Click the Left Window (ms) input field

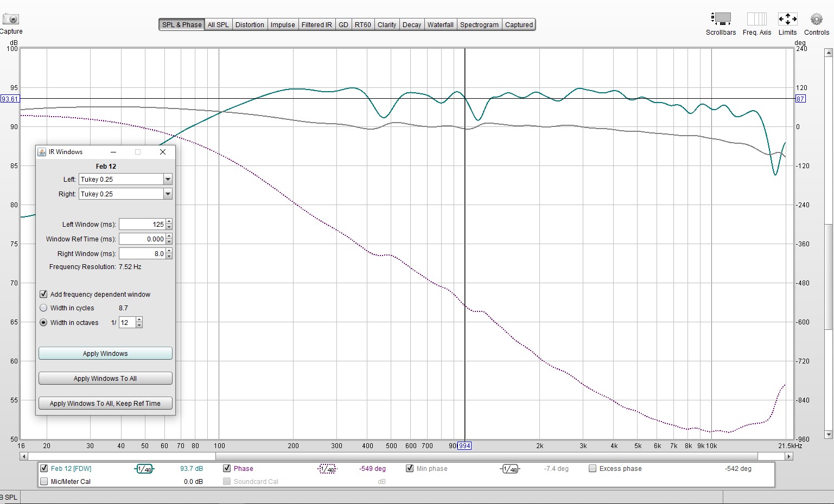click(x=142, y=224)
